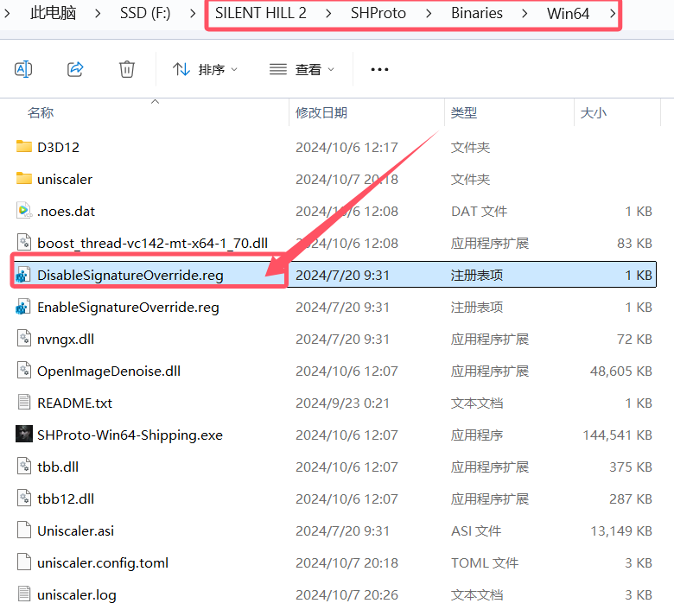Click the Size column header
674x616 pixels.
[x=593, y=113]
